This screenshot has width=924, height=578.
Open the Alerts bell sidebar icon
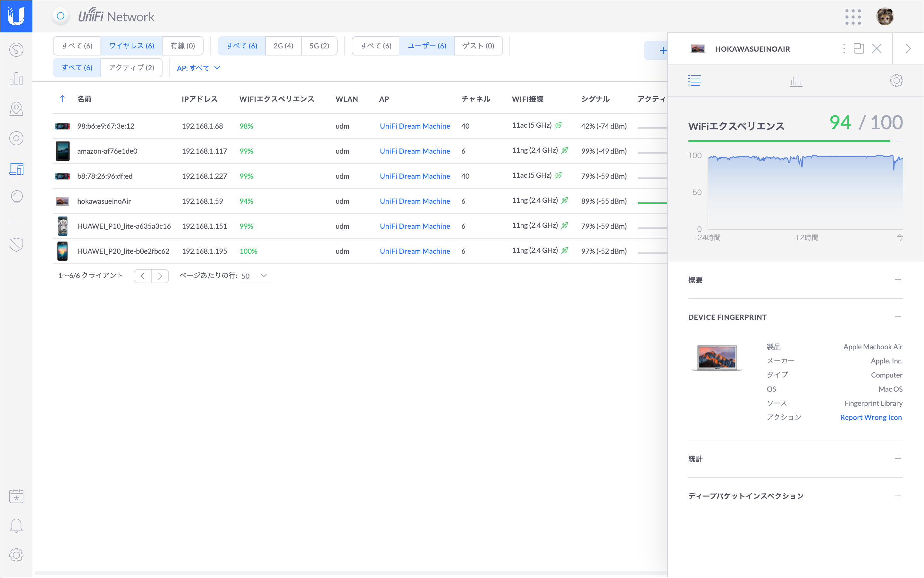[16, 526]
